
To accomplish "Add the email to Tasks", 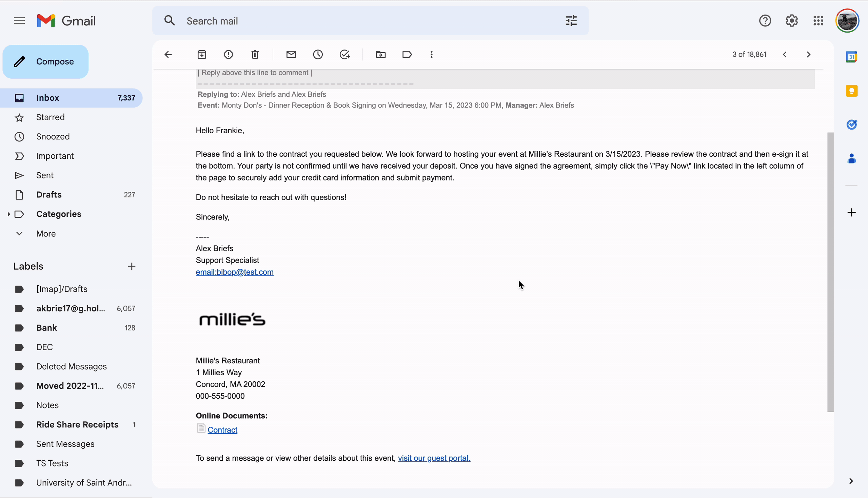I will tap(344, 54).
